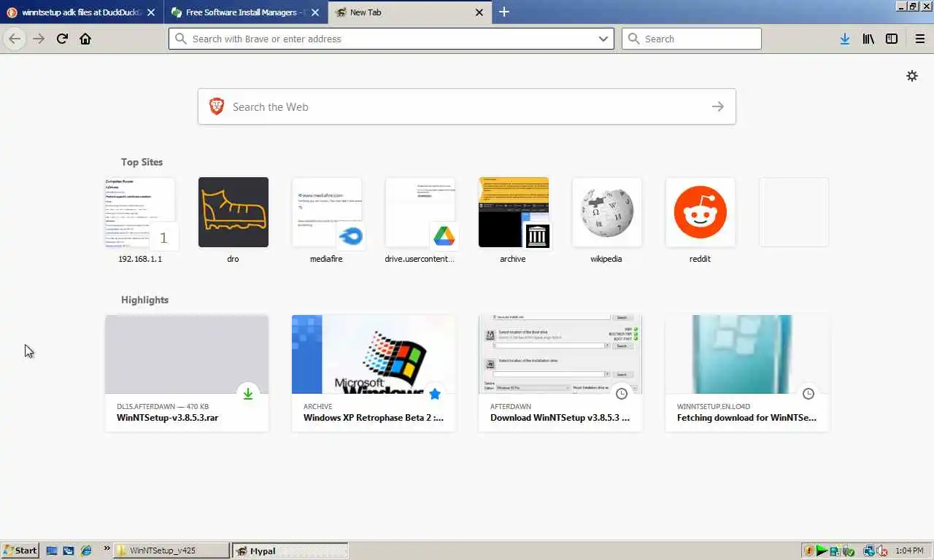
Task: Open WinNTSetup-v3.8.5.3.rar download highlight
Action: click(187, 373)
